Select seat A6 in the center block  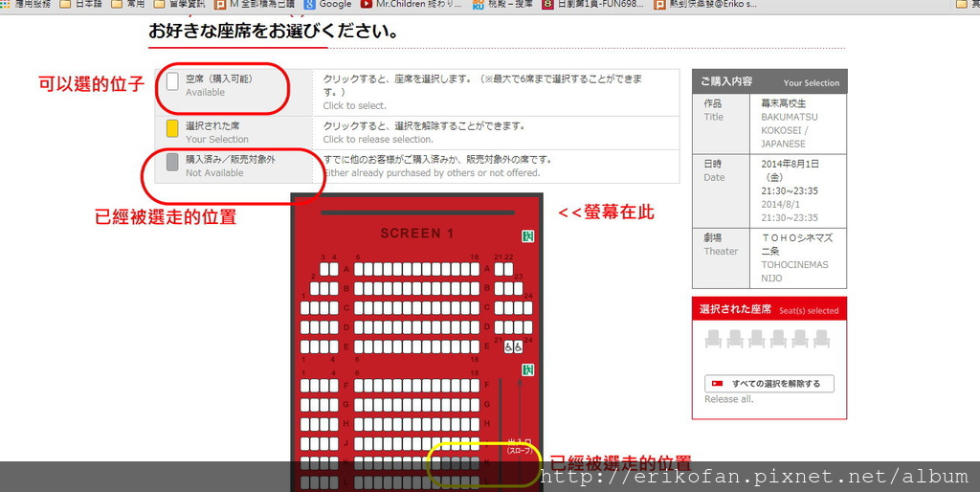point(359,269)
